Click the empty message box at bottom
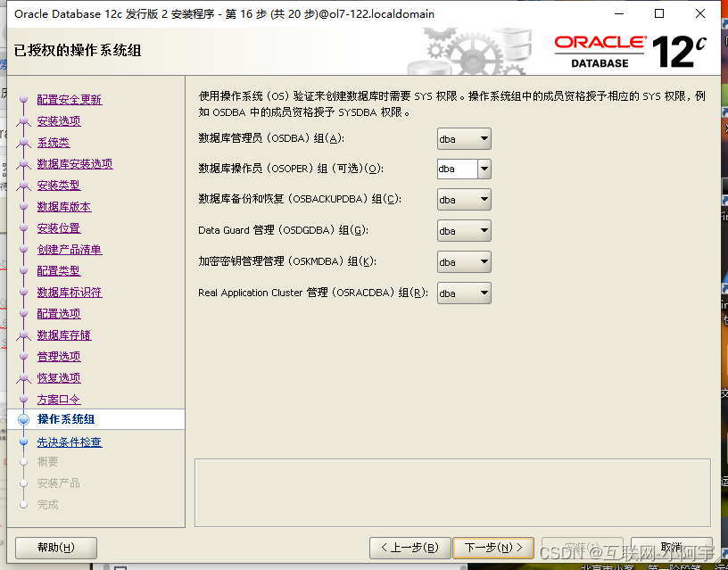This screenshot has width=728, height=570. coord(452,492)
